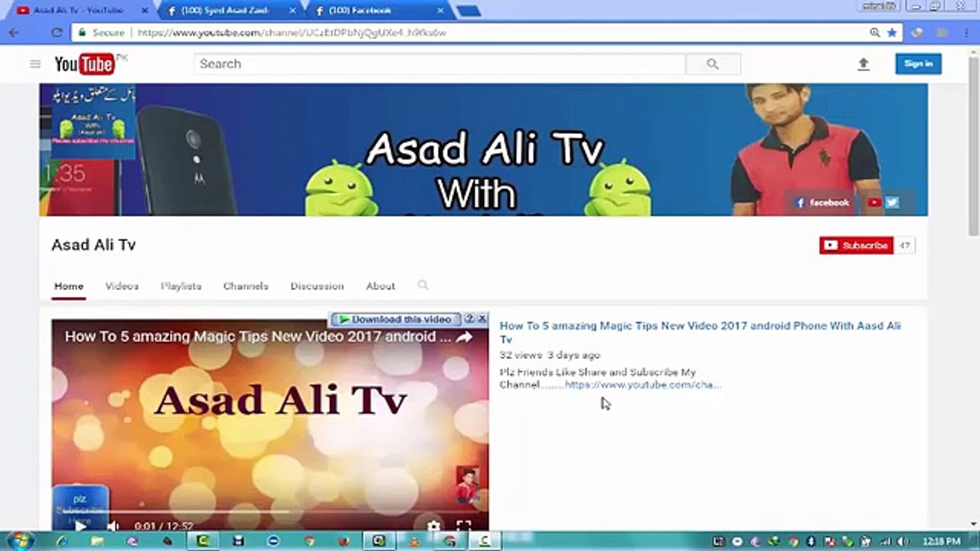
Task: Open the youtube.com/cha... description link
Action: click(643, 385)
